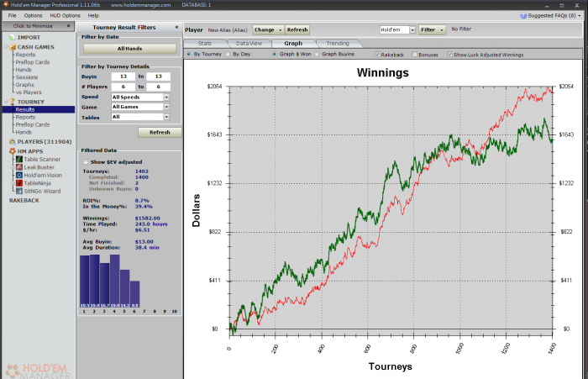Image resolution: width=588 pixels, height=379 pixels.
Task: Click the # Players maximum field
Action: pyautogui.click(x=158, y=87)
